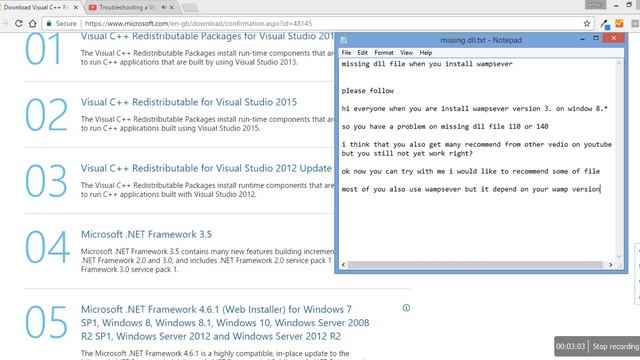Open the Notepad Help menu
Screen dimensions: 640x360
pyautogui.click(x=426, y=53)
